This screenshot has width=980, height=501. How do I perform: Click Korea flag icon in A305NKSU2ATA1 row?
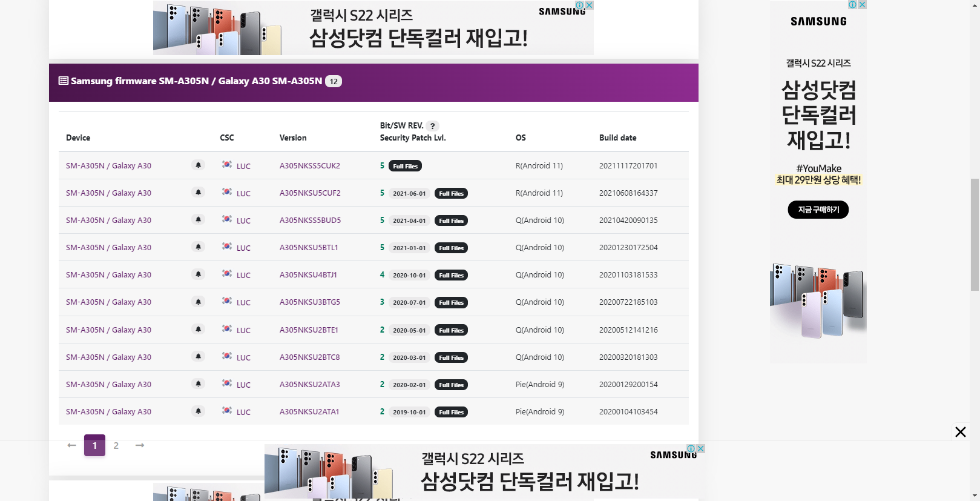[227, 410]
